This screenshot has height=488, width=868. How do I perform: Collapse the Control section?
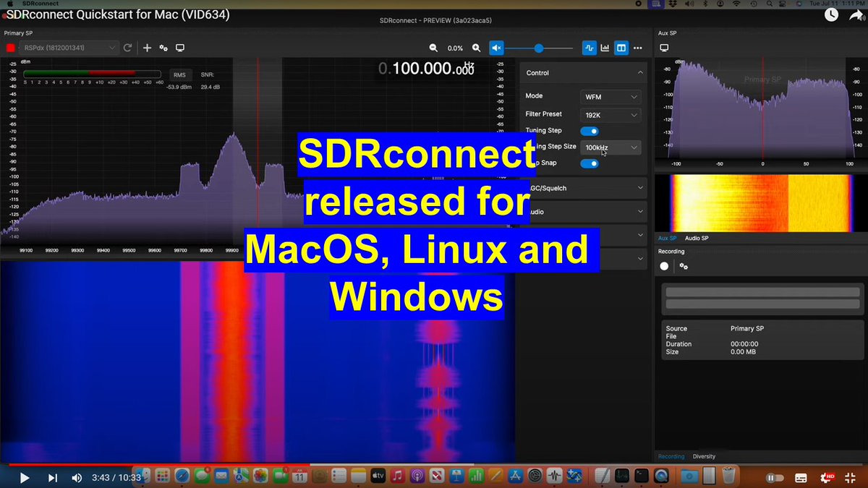(x=640, y=73)
